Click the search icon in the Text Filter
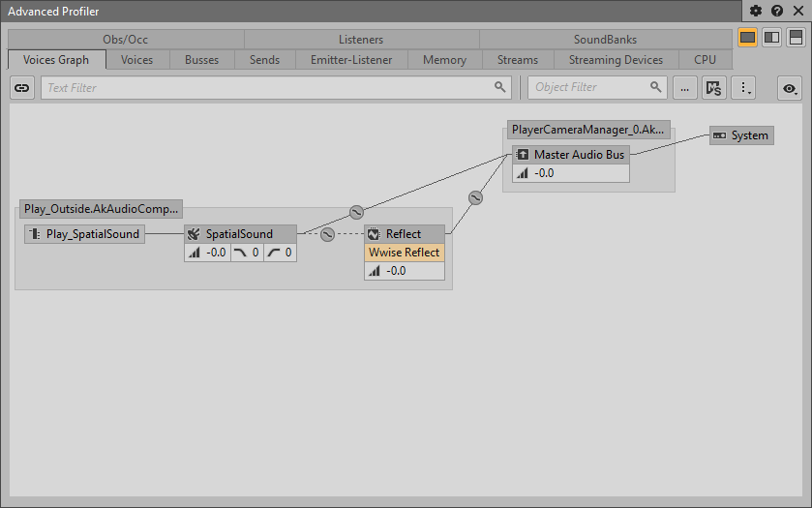This screenshot has width=812, height=508. [x=499, y=87]
